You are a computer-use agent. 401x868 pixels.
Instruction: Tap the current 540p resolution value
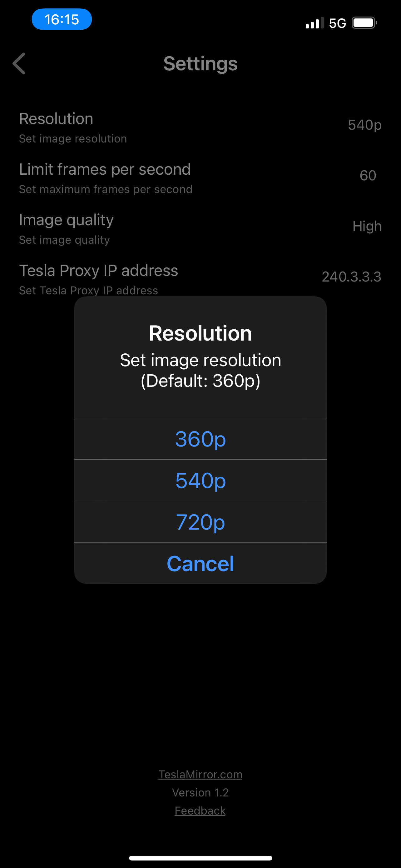coord(364,125)
